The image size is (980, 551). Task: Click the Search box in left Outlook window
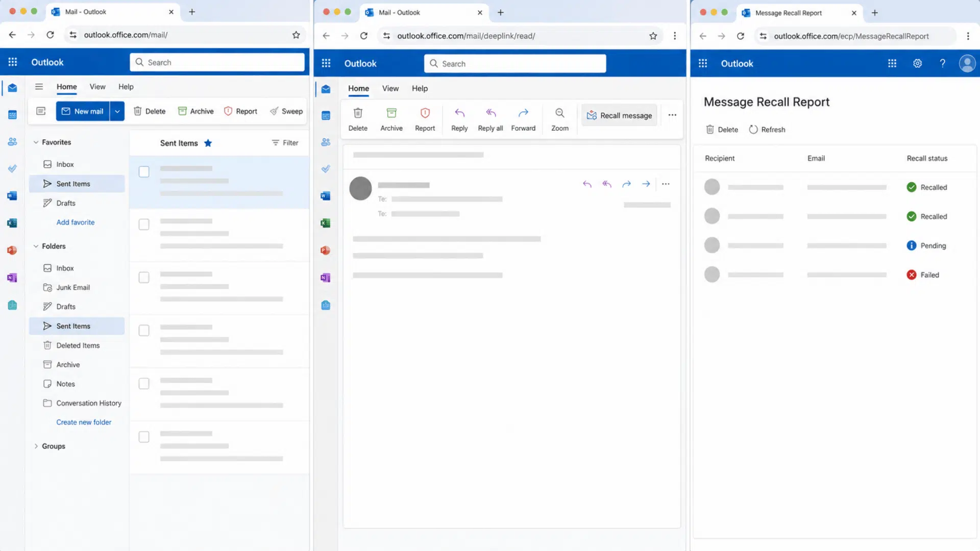[x=217, y=62]
